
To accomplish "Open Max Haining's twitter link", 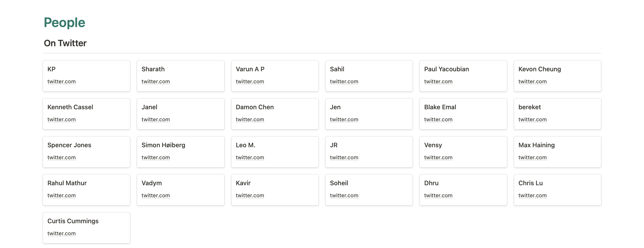I will 532,157.
